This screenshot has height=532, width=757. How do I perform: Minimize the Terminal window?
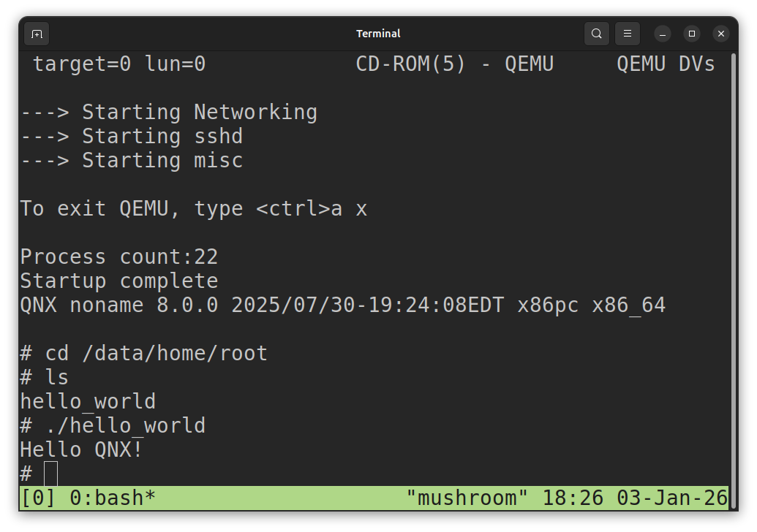point(663,34)
